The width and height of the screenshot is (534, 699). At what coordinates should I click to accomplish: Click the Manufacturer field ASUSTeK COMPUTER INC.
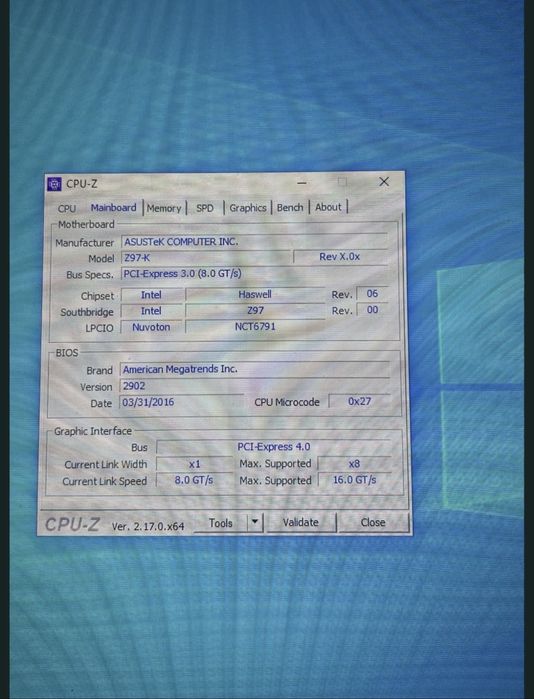[254, 242]
